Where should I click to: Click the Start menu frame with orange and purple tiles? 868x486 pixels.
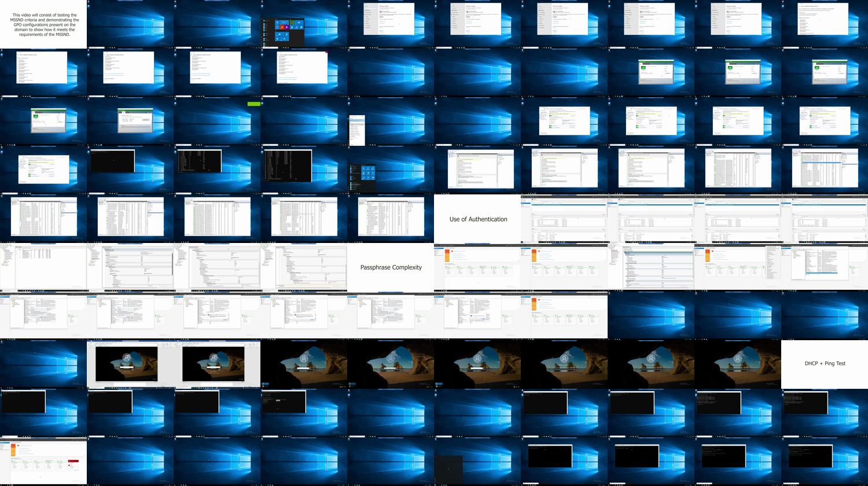pyautogui.click(x=283, y=27)
